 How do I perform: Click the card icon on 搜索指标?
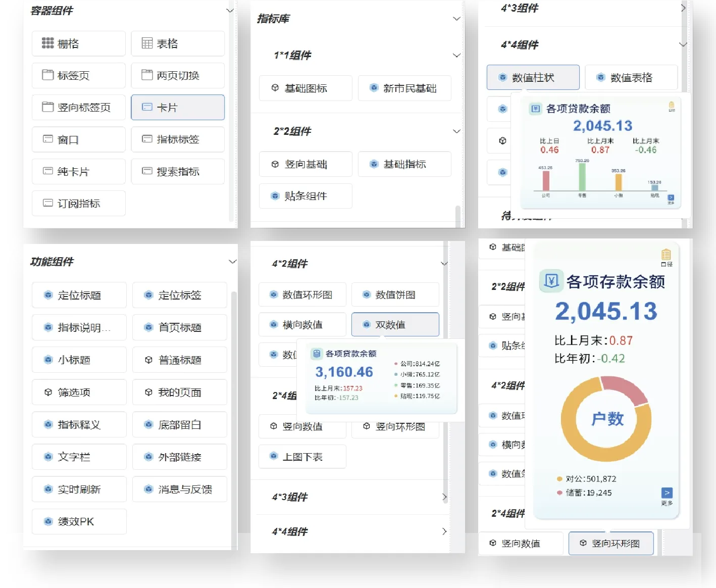[147, 171]
